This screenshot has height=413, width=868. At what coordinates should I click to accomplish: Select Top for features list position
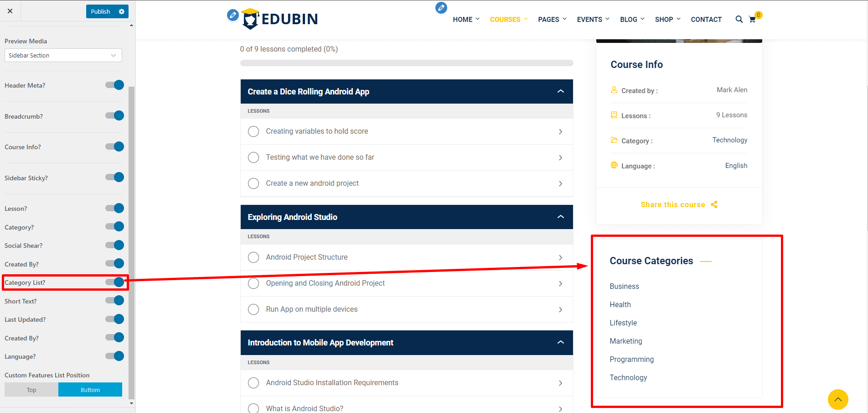coord(31,390)
